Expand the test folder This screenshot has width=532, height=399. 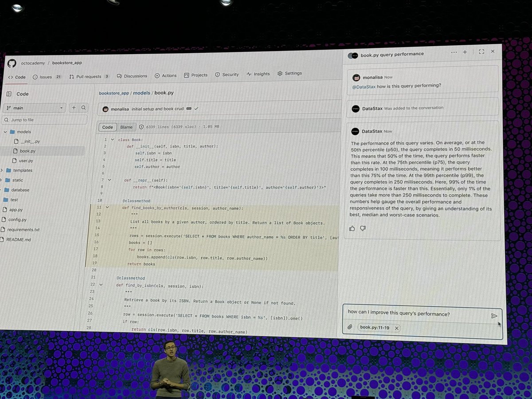point(11,200)
